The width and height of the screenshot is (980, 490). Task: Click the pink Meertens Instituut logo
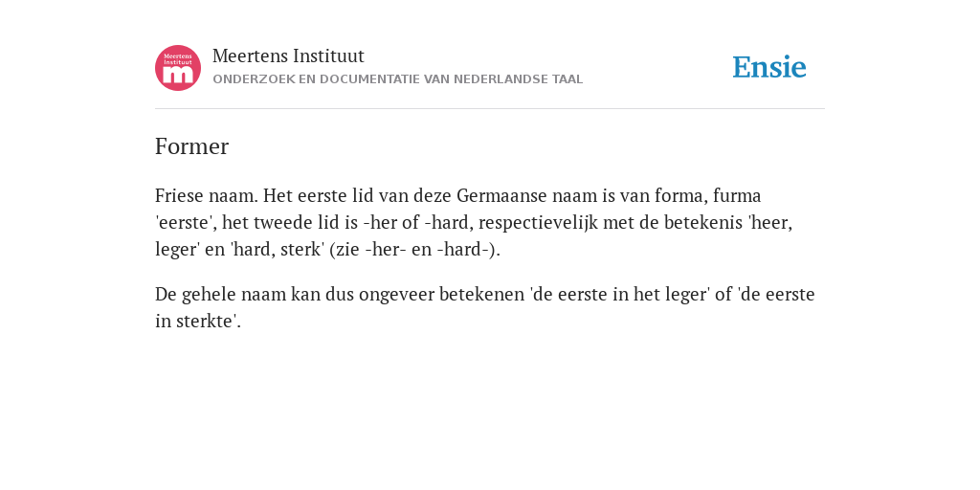click(x=178, y=68)
